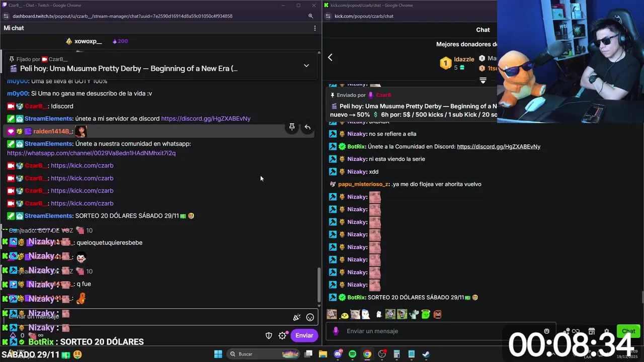
Task: Expand the pinned Twitch message chevron
Action: [306, 65]
